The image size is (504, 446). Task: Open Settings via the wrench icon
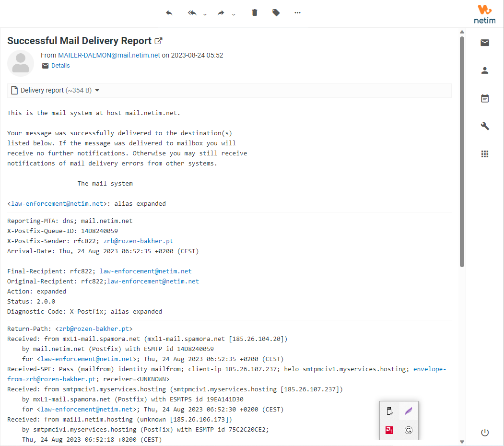click(485, 126)
